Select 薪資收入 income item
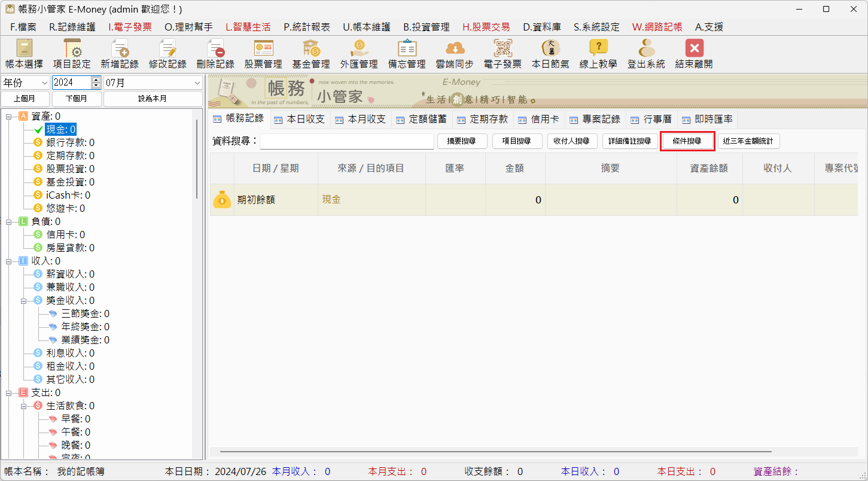The width and height of the screenshot is (868, 481). (70, 274)
